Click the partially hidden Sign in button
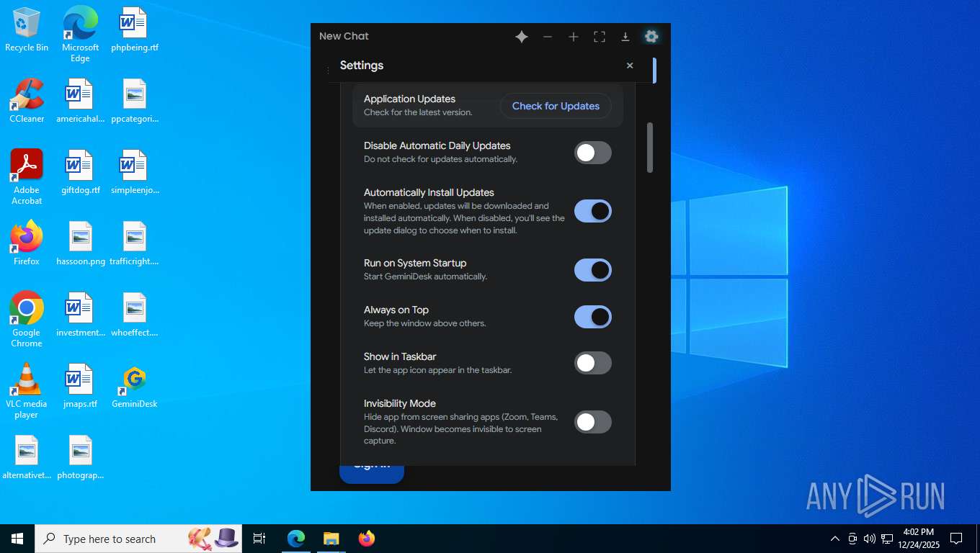Viewport: 980px width, 553px height. point(372,473)
